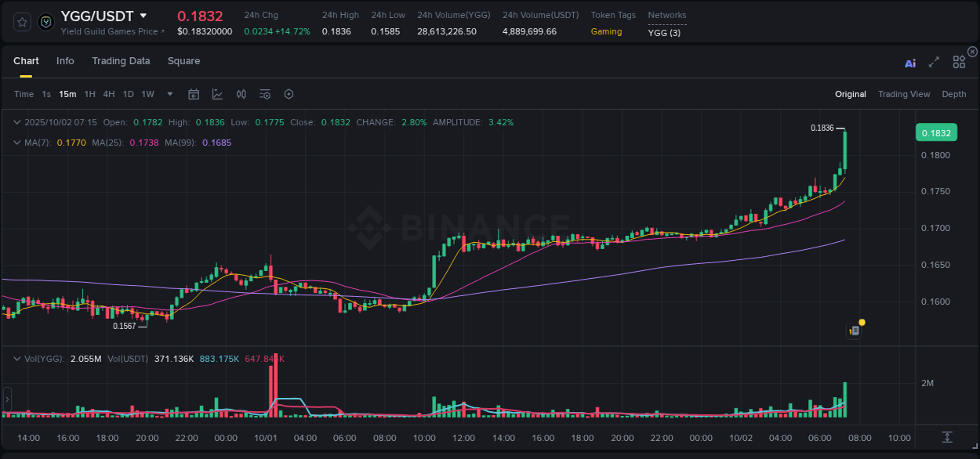Open the YGG/USDT pair selector dropdown
This screenshot has width=980, height=459.
[x=143, y=15]
